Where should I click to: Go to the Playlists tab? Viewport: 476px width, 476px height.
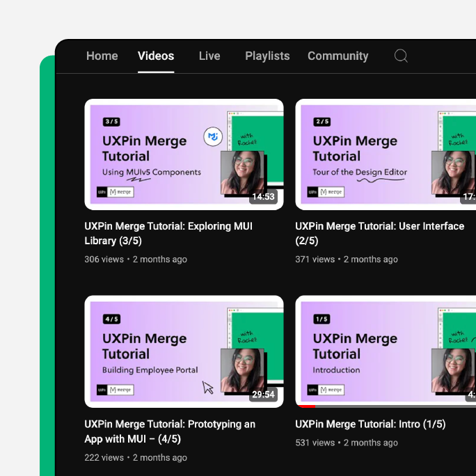point(267,56)
